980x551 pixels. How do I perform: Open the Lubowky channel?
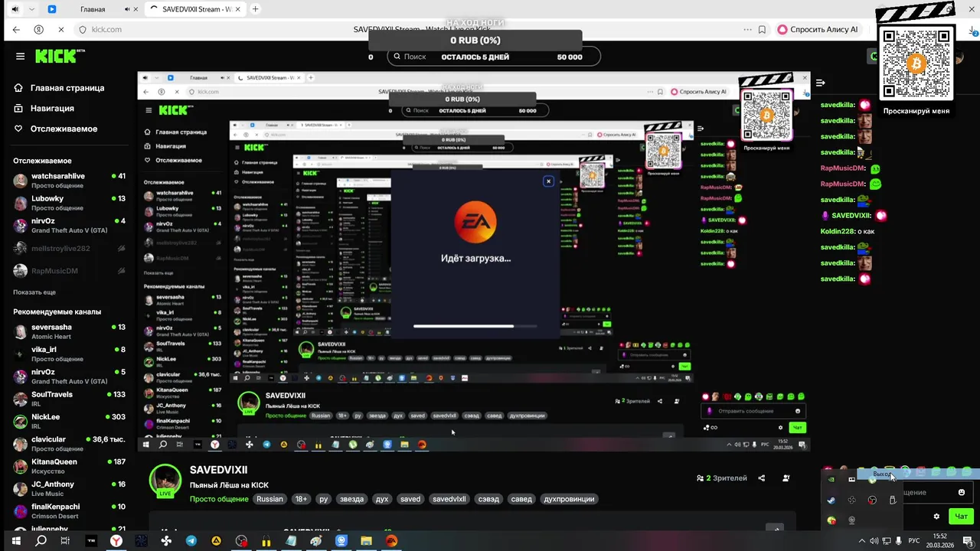coord(69,203)
